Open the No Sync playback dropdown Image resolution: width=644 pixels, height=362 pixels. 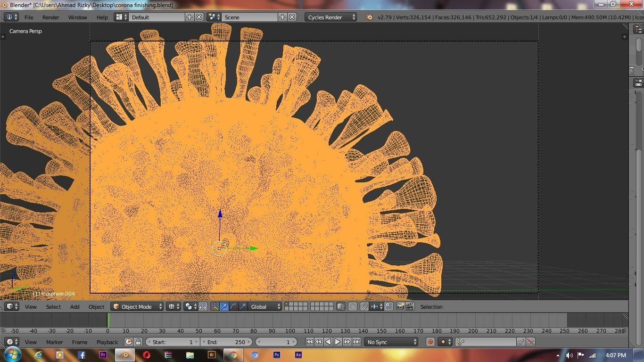[x=391, y=342]
